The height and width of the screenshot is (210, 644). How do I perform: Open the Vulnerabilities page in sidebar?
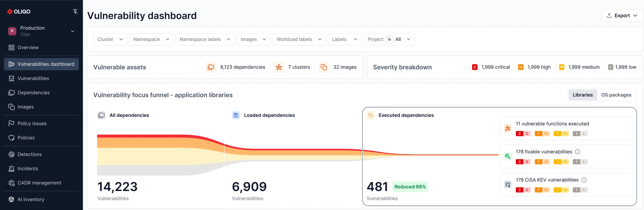(41, 78)
